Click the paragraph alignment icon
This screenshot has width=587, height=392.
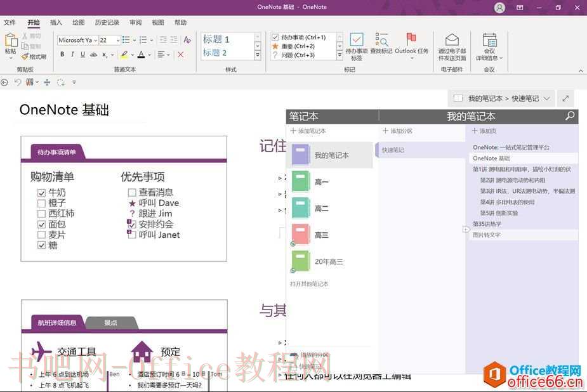pyautogui.click(x=161, y=55)
